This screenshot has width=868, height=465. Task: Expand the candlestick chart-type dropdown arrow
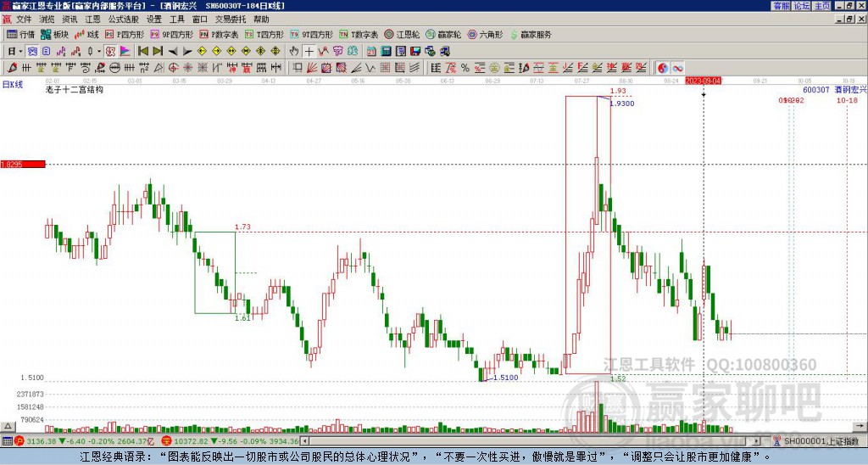pos(99,51)
